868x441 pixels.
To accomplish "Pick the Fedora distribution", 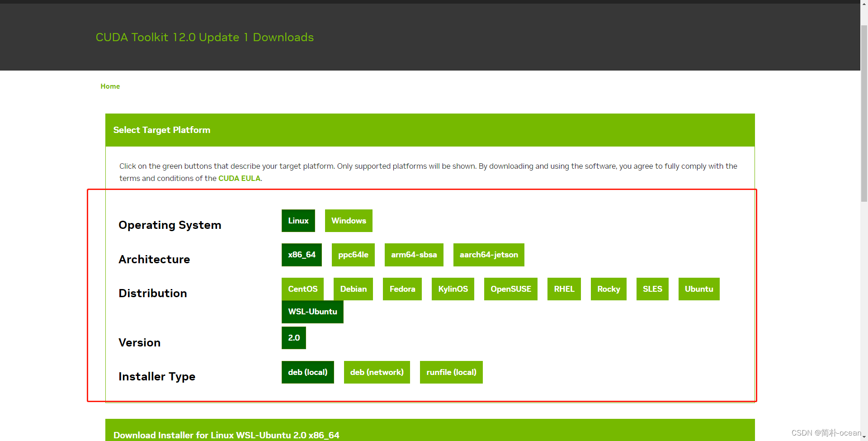I will [x=402, y=289].
